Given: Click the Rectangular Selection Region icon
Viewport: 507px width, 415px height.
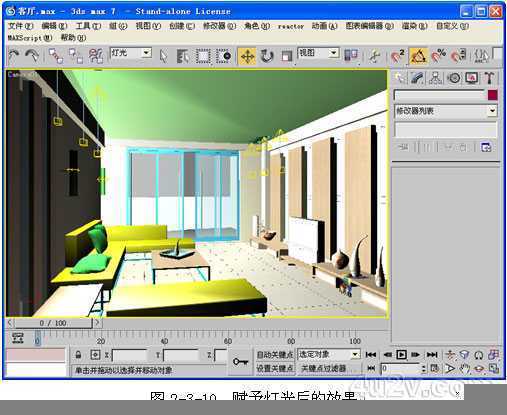Looking at the screenshot, I should tap(203, 56).
